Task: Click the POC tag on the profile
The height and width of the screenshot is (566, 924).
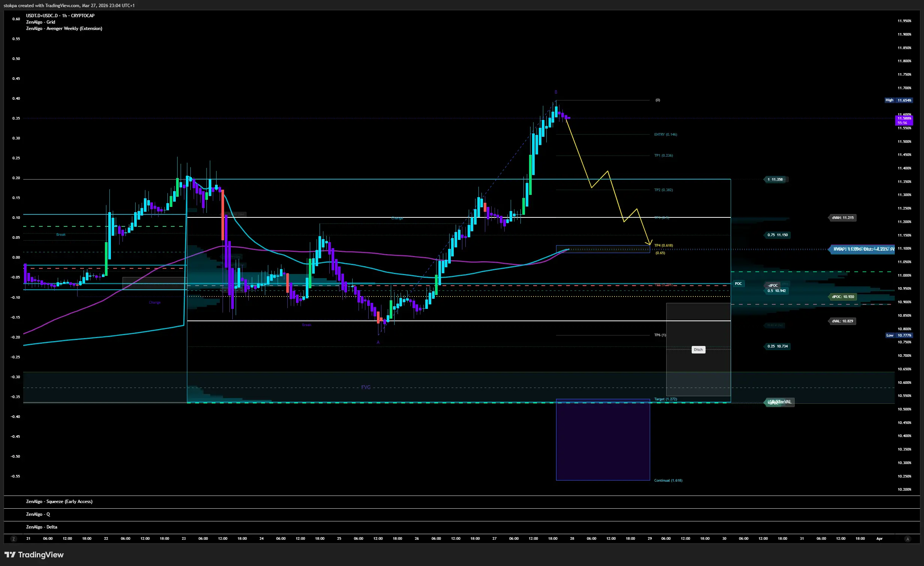Action: (738, 284)
